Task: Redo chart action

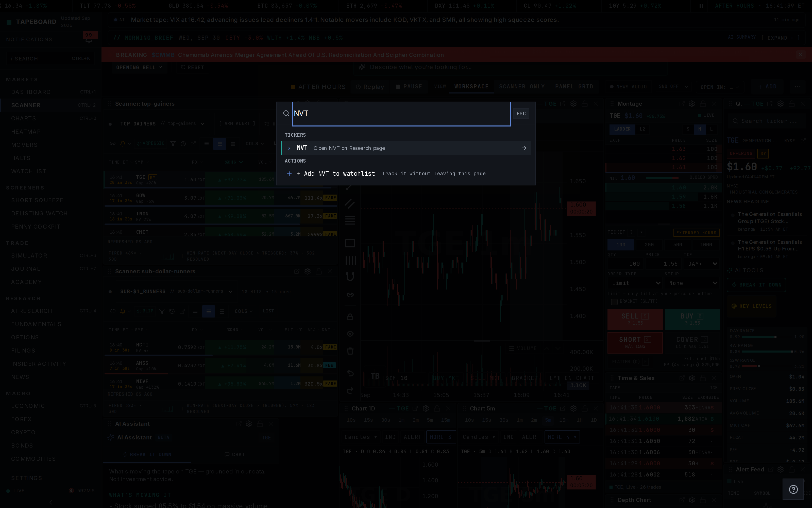Action: [x=350, y=390]
